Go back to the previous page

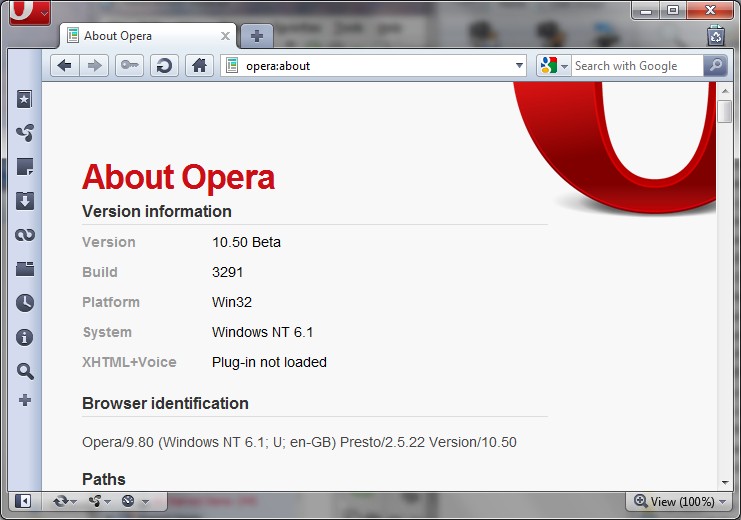tap(65, 66)
